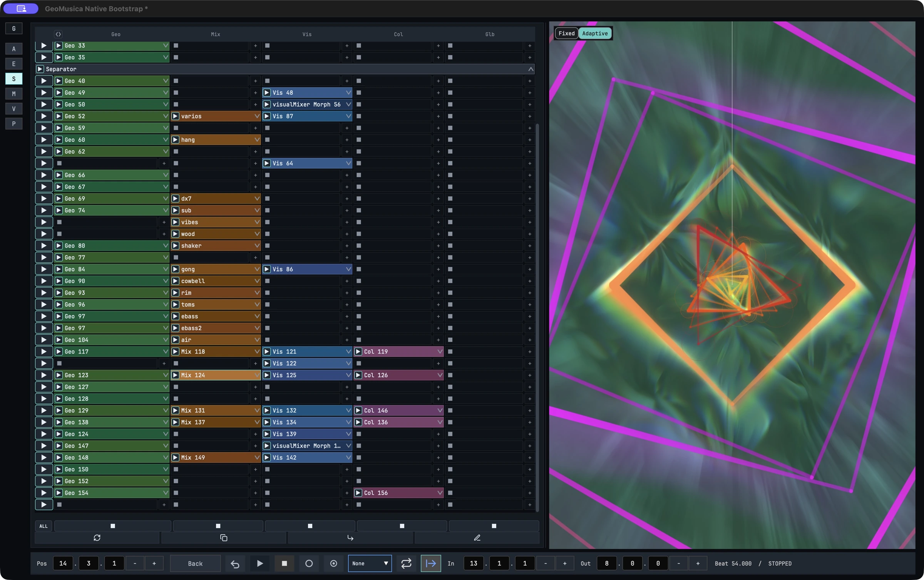Viewport: 924px width, 580px height.
Task: Click the corner-arrow icon below the grid
Action: click(350, 538)
